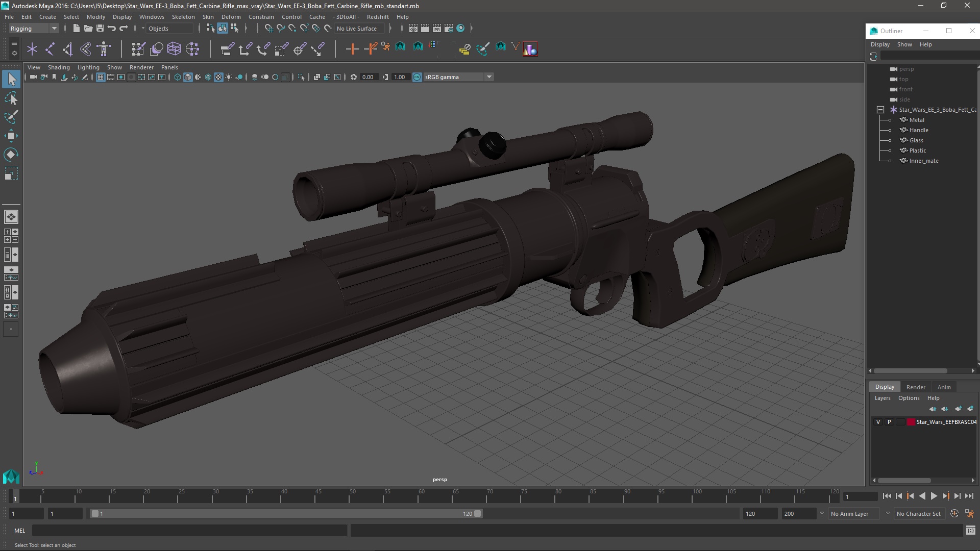Click the human skeleton shelf icon
This screenshot has height=551, width=980.
pos(104,49)
